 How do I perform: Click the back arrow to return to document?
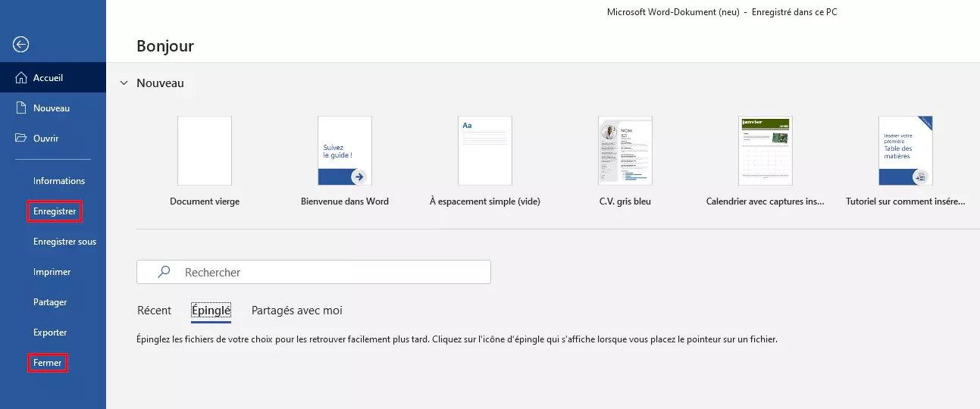21,45
